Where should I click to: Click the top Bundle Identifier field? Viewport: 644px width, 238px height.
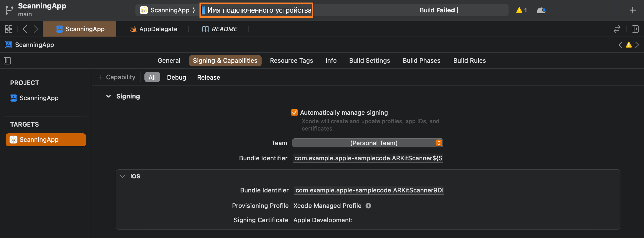pyautogui.click(x=368, y=158)
